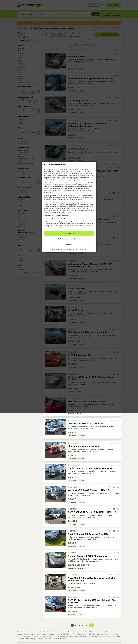The height and width of the screenshot is (644, 138).
Task: Open Porsche 991 Turbo S listing title
Action: [93, 378]
